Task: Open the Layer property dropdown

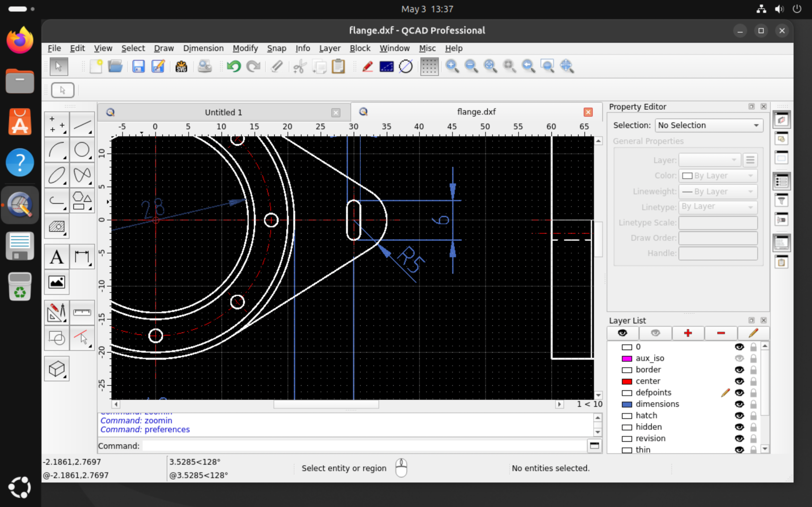Action: (710, 160)
